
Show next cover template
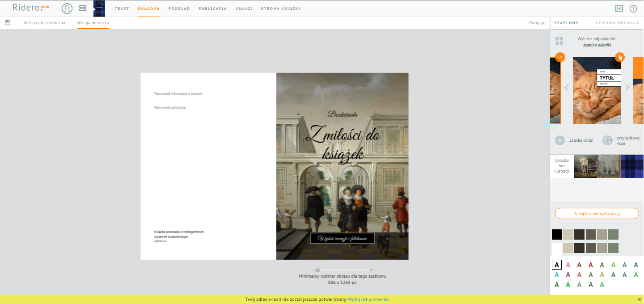[627, 88]
